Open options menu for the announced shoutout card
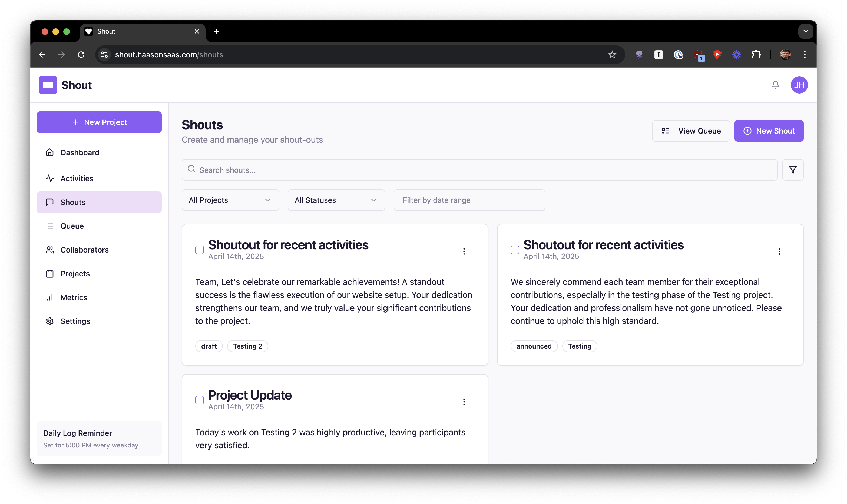 coord(779,251)
